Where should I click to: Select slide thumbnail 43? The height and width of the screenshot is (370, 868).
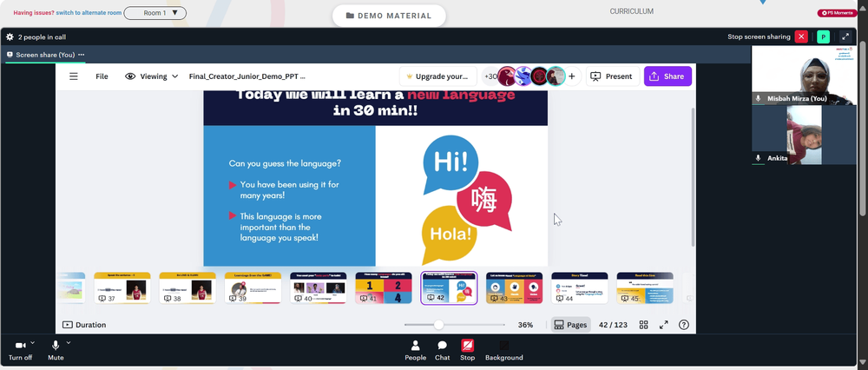[514, 288]
